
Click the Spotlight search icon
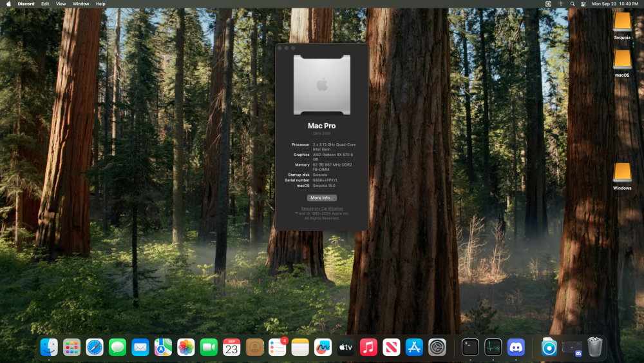(x=572, y=4)
